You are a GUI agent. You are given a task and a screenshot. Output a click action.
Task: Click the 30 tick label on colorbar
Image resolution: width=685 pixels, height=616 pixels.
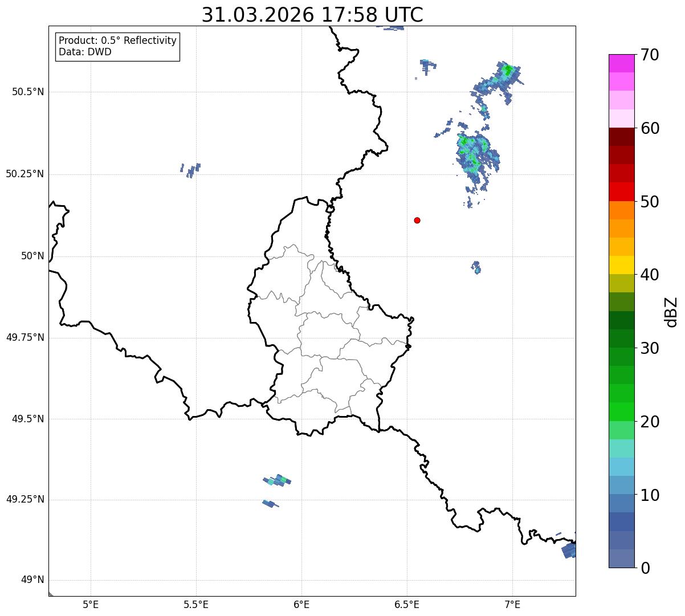pos(650,348)
